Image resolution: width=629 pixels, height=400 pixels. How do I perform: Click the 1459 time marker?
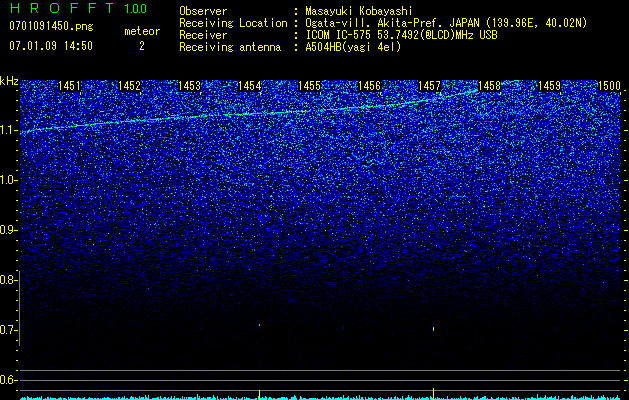point(549,86)
